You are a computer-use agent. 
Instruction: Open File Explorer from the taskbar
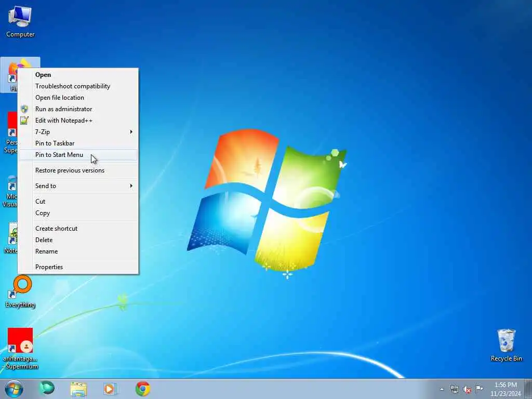click(79, 389)
